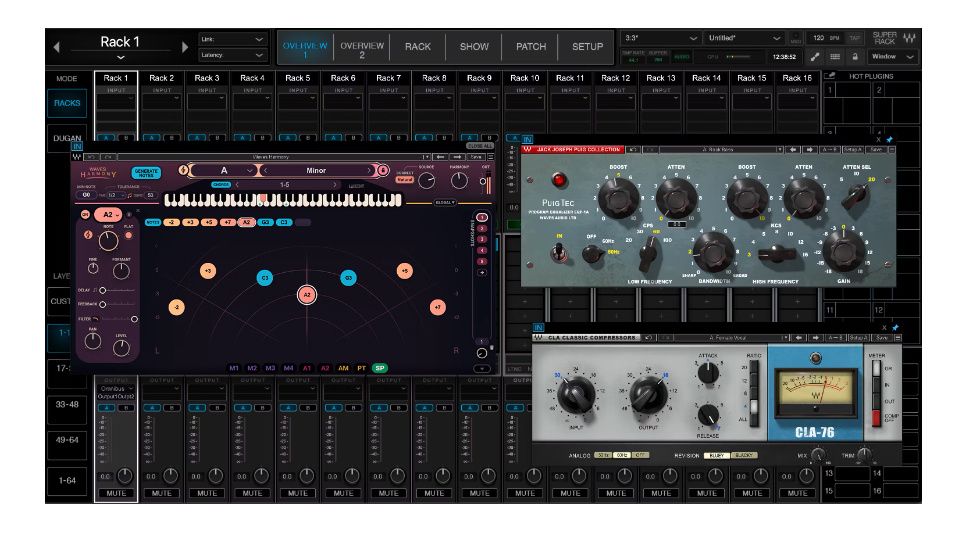Flip the PuigTec IN toggle switch
The image size is (967, 533).
pos(559,252)
